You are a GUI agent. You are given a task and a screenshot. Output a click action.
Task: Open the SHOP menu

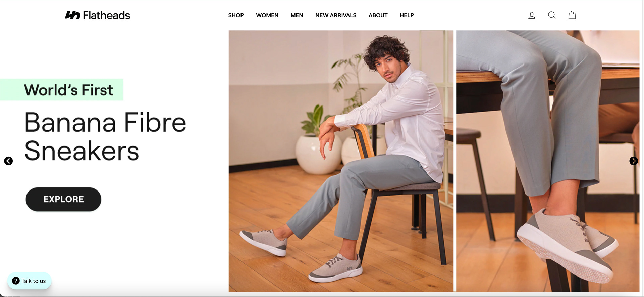pos(236,15)
